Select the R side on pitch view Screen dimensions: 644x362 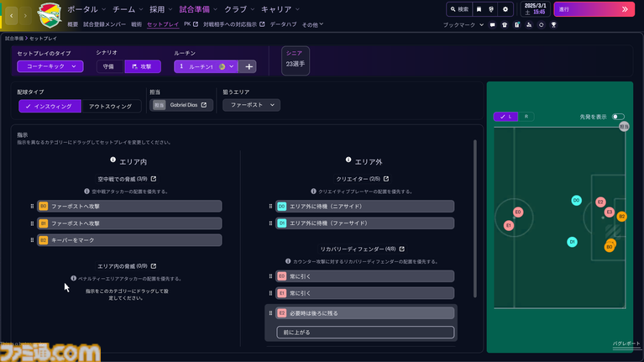(x=526, y=117)
